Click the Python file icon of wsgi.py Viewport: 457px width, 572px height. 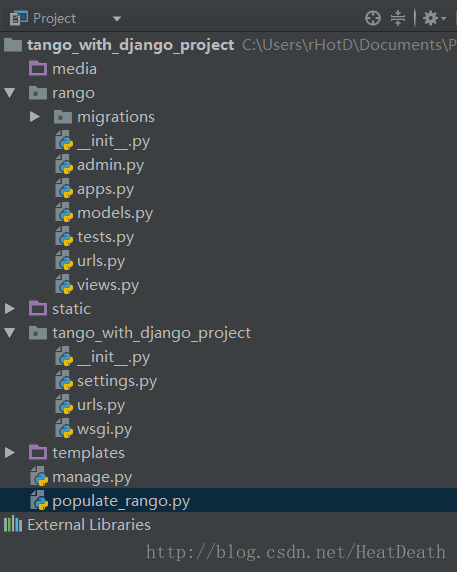(64, 429)
